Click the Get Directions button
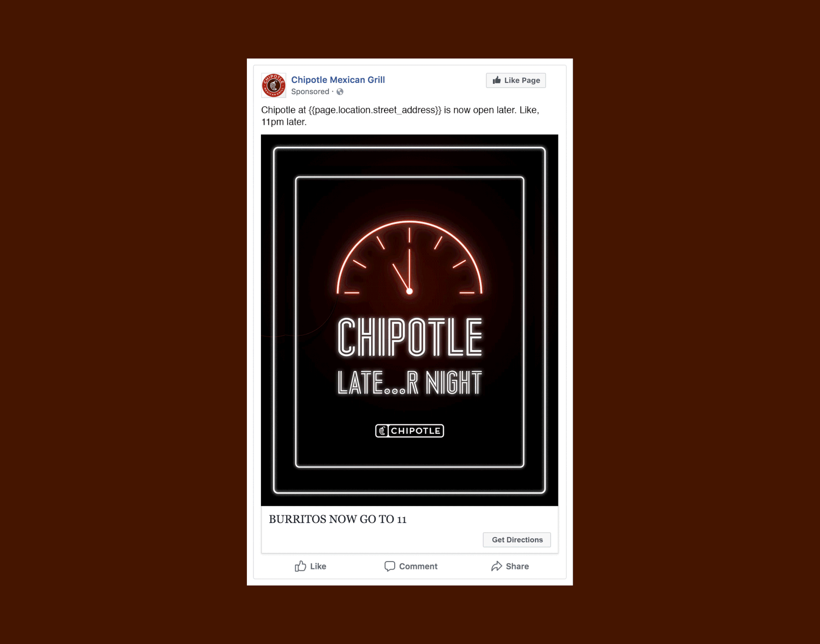This screenshot has height=644, width=820. tap(517, 539)
